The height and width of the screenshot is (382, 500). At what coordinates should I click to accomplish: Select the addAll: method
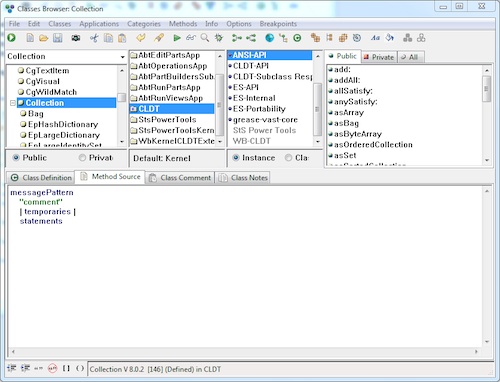pos(347,80)
